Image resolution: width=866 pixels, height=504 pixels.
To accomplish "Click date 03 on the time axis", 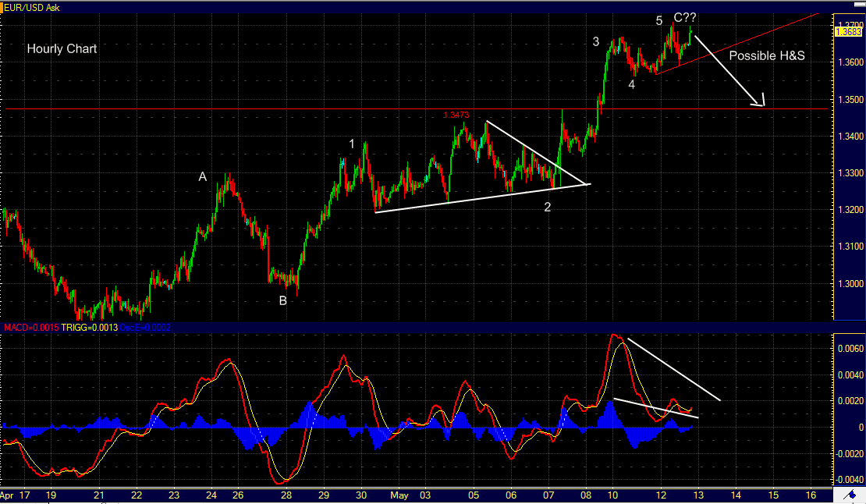I will point(425,495).
